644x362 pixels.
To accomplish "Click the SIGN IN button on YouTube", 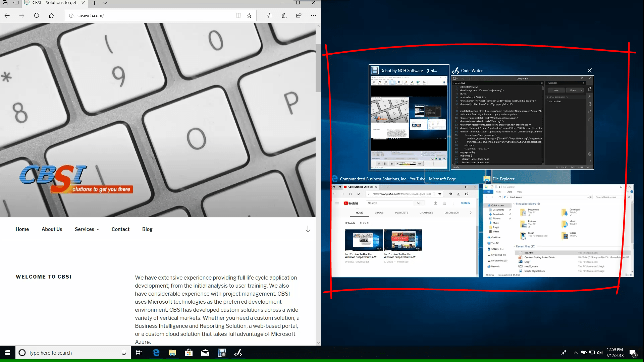I will [x=466, y=203].
